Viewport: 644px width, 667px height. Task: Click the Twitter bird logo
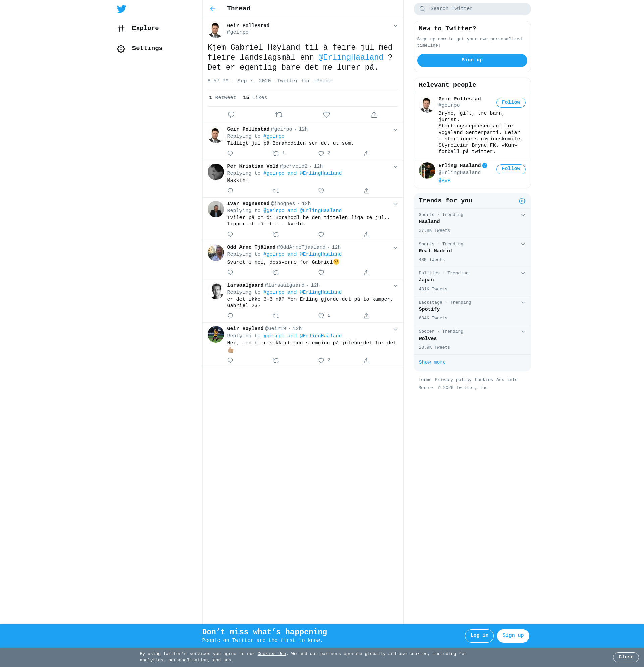click(x=121, y=9)
